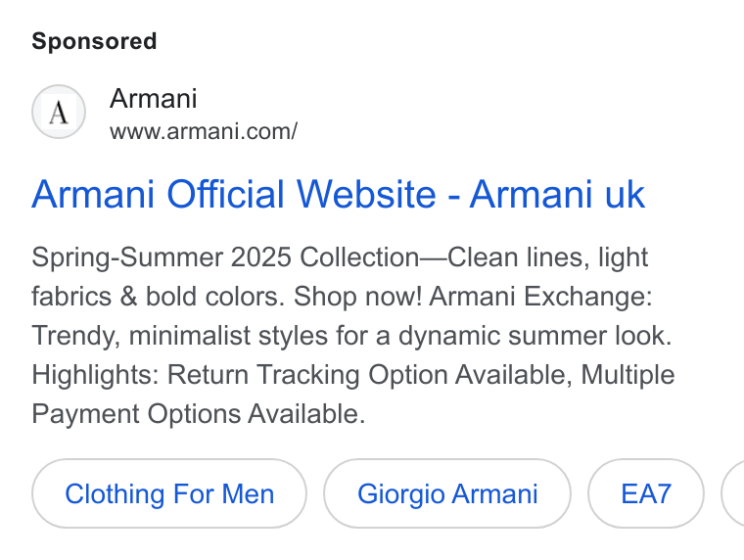The image size is (744, 560).
Task: Open the Giorgio Armani sitelink chip
Action: click(x=447, y=493)
